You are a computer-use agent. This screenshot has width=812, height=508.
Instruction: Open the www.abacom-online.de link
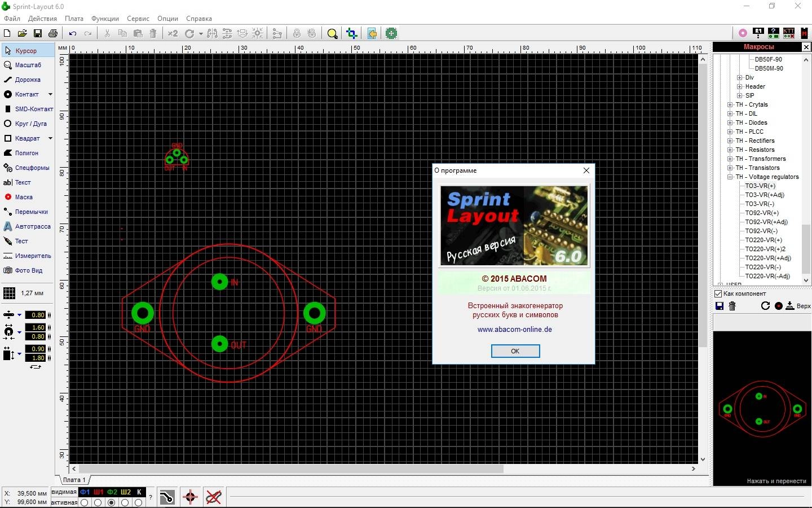click(515, 330)
